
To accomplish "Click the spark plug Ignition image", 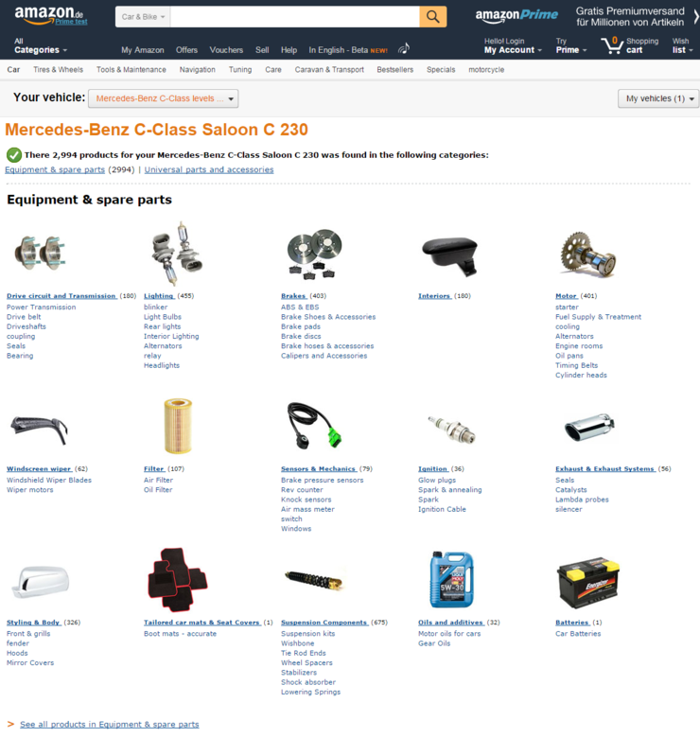I will pyautogui.click(x=452, y=430).
